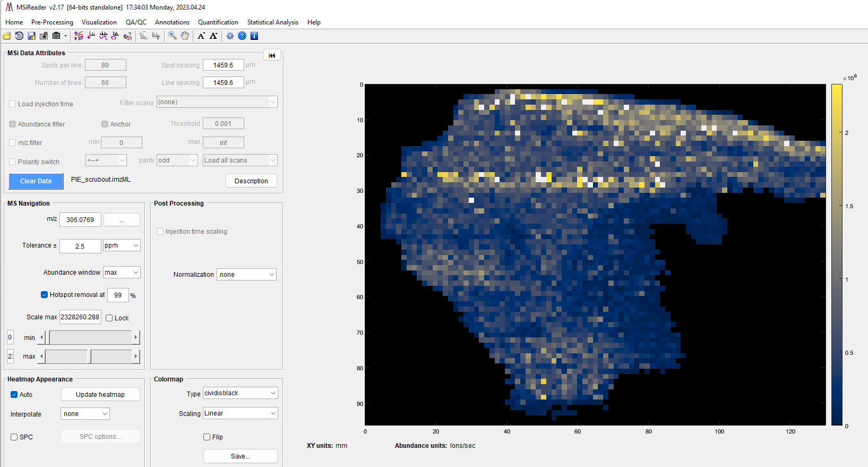The height and width of the screenshot is (467, 868).
Task: Enable the SPC checkbox
Action: pos(14,437)
